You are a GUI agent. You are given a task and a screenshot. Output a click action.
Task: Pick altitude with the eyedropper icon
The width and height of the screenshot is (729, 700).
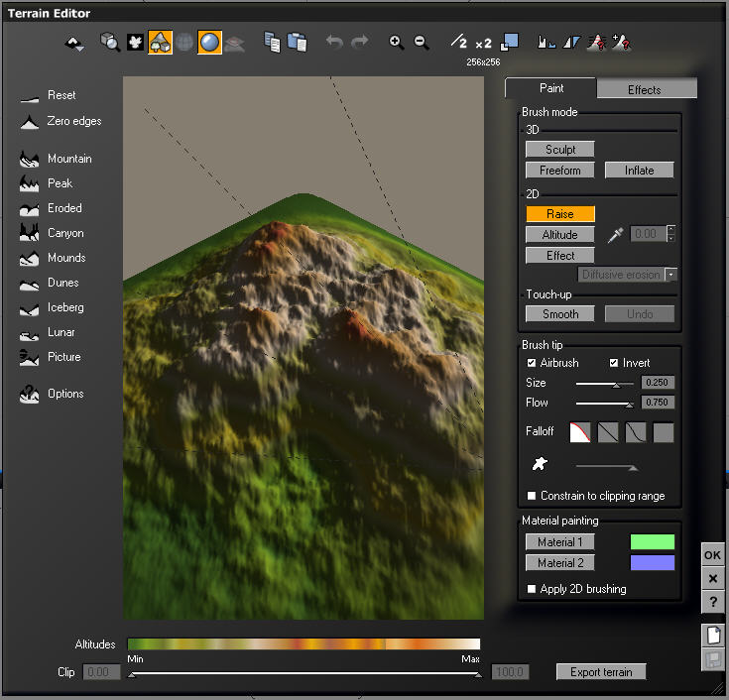pyautogui.click(x=616, y=235)
